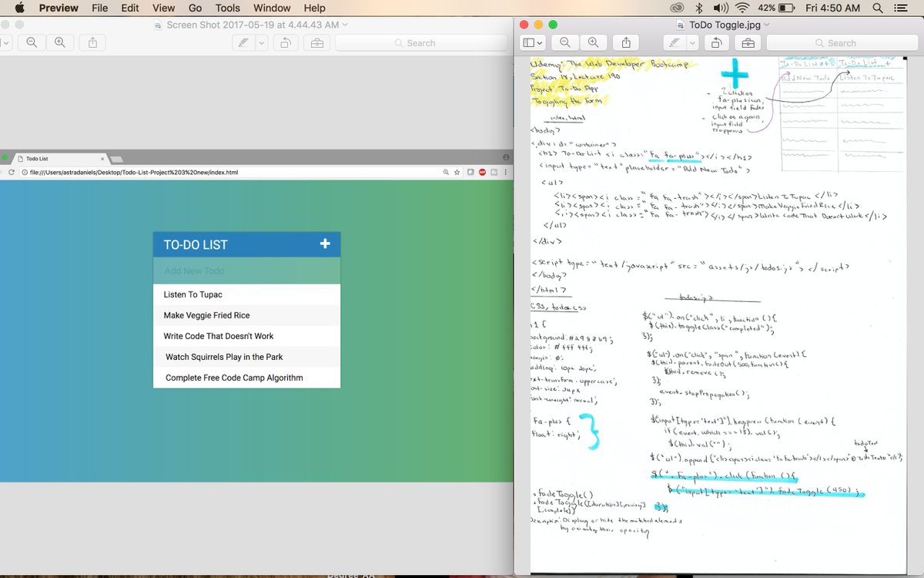The image size is (924, 578).
Task: Open the volume control in menu bar
Action: click(x=720, y=8)
